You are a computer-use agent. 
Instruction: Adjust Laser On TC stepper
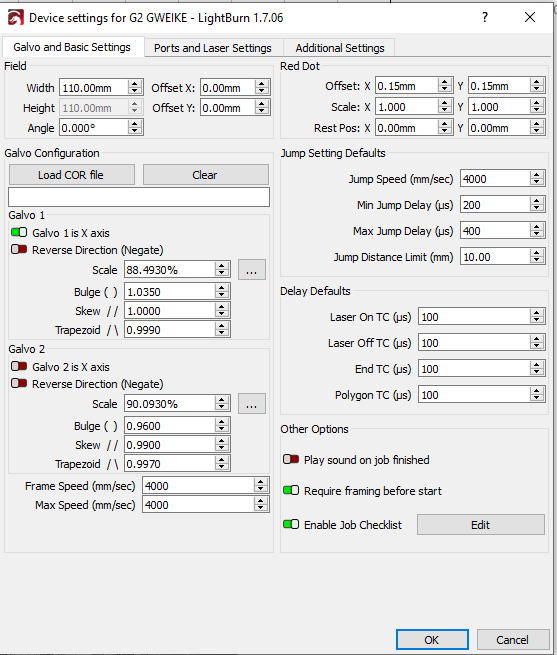537,317
